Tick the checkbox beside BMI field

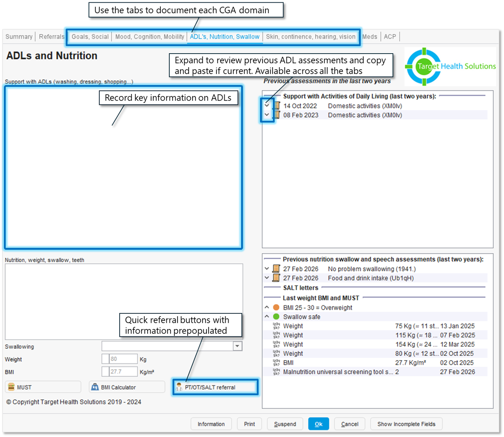coord(105,372)
